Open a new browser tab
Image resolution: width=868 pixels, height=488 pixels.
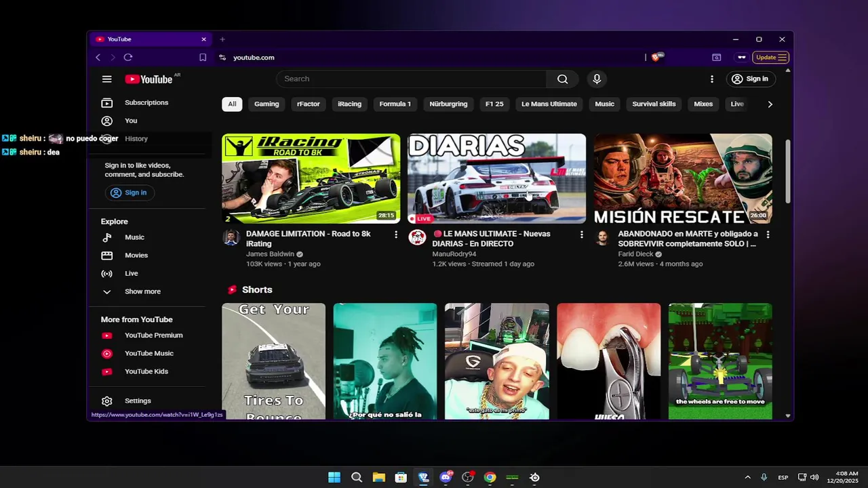222,39
